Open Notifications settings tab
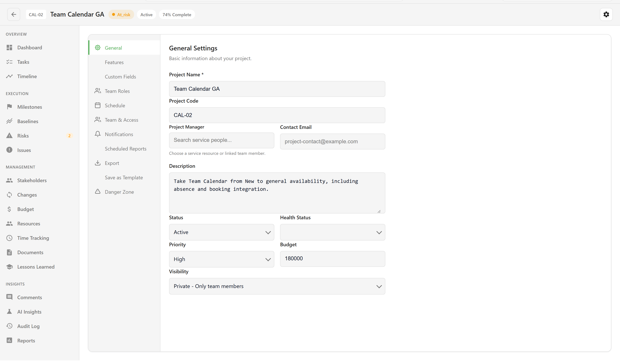620x364 pixels. coord(124,134)
